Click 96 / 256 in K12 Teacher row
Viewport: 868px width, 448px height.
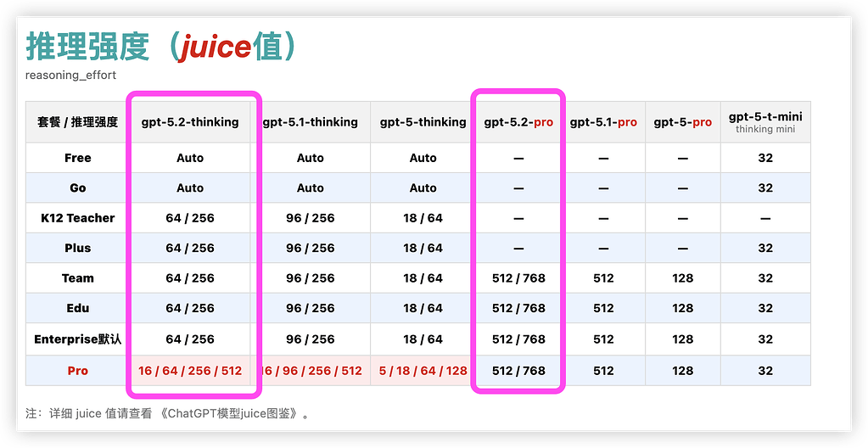pyautogui.click(x=310, y=218)
